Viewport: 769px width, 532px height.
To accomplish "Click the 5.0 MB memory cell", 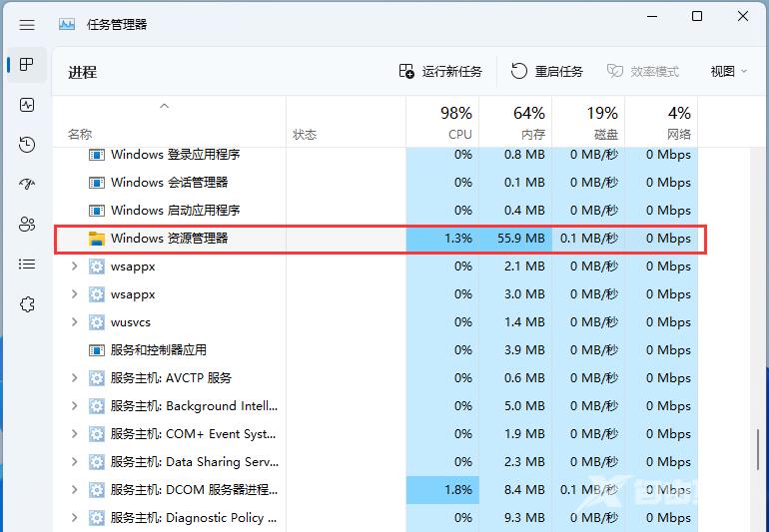I will pos(515,406).
